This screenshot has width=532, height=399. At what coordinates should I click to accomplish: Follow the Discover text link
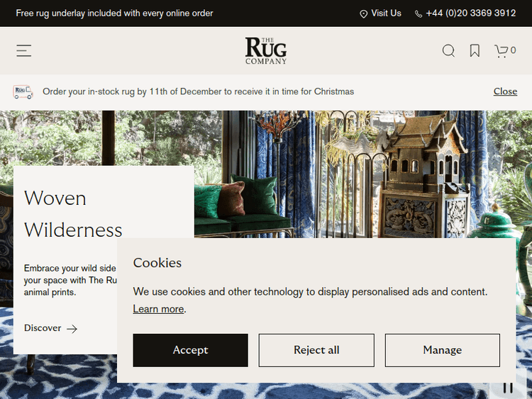(x=43, y=328)
